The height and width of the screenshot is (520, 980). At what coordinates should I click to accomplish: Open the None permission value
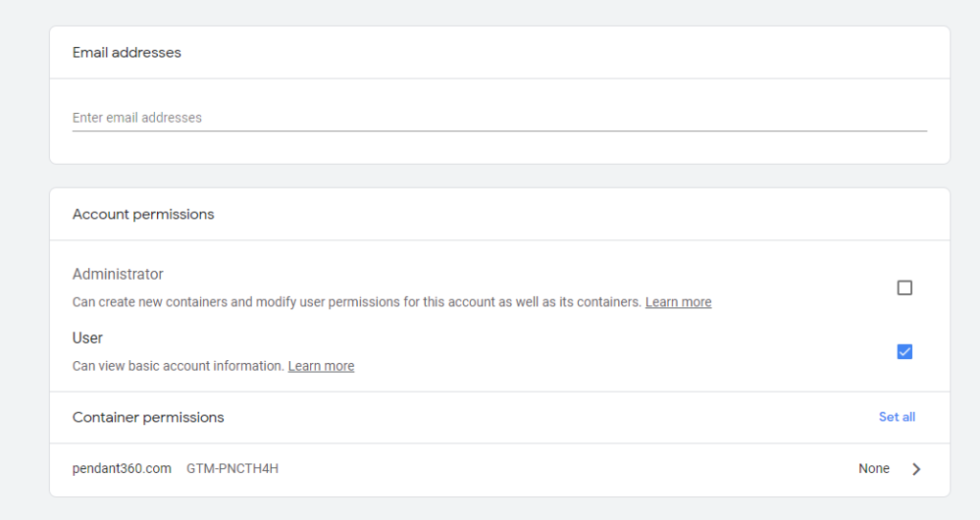(874, 468)
